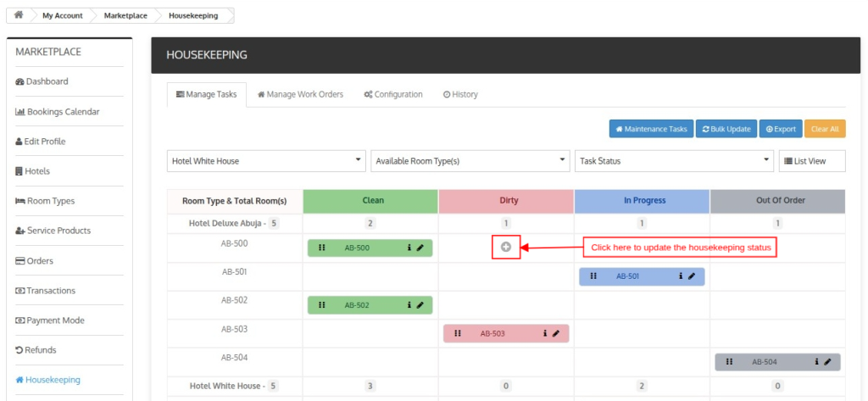
Task: Go to the Configuration tab
Action: (393, 95)
